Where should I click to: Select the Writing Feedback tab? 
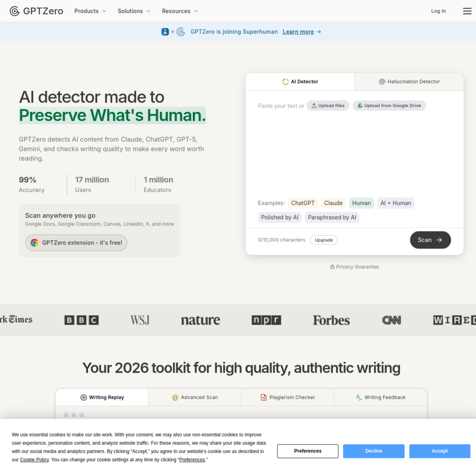click(x=381, y=397)
